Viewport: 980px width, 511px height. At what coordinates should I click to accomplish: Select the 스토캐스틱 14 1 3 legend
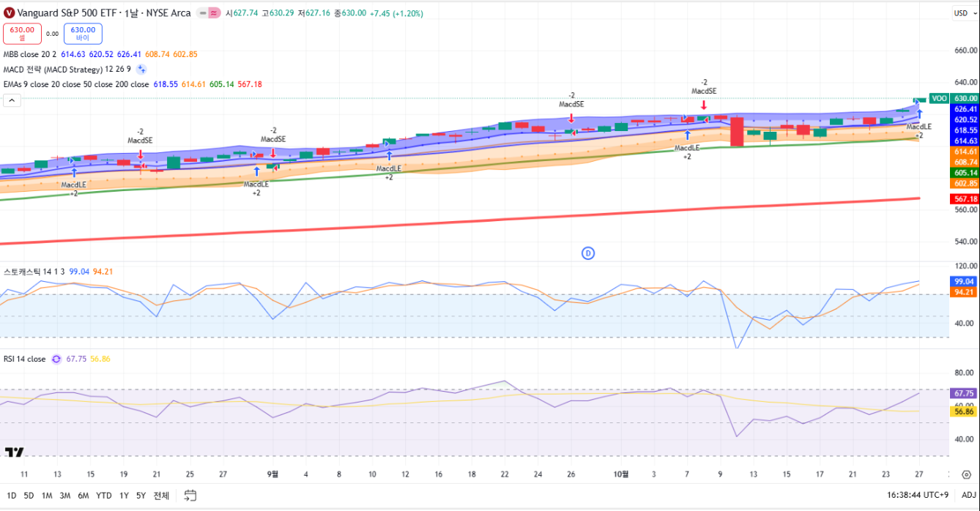(x=34, y=272)
